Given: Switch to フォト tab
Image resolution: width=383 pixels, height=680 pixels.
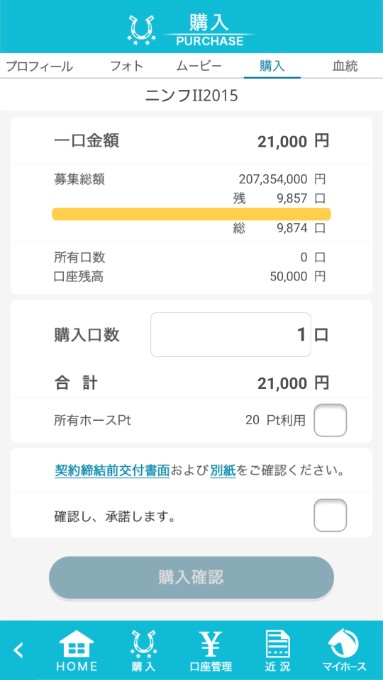Looking at the screenshot, I should 126,66.
